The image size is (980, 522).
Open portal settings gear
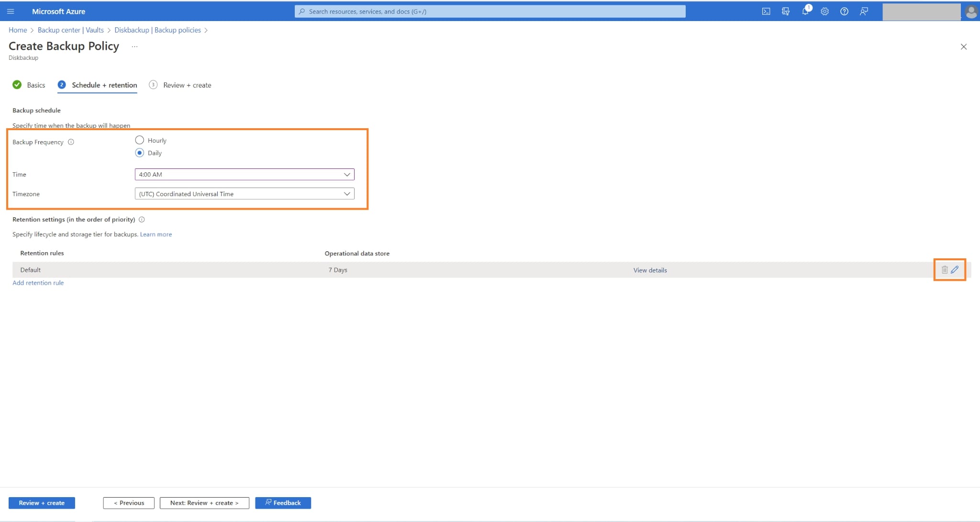pyautogui.click(x=824, y=11)
